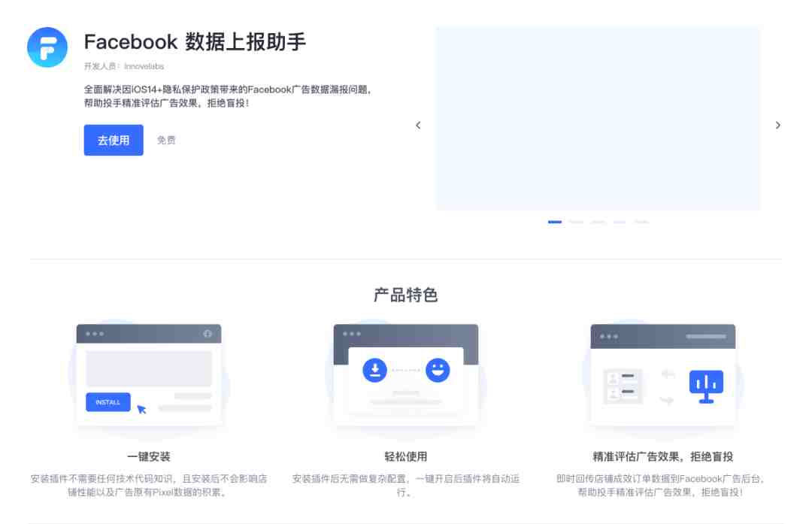Viewport: 812px width, 524px height.
Task: Click the cursor arrow beside INSTALL
Action: [x=141, y=409]
